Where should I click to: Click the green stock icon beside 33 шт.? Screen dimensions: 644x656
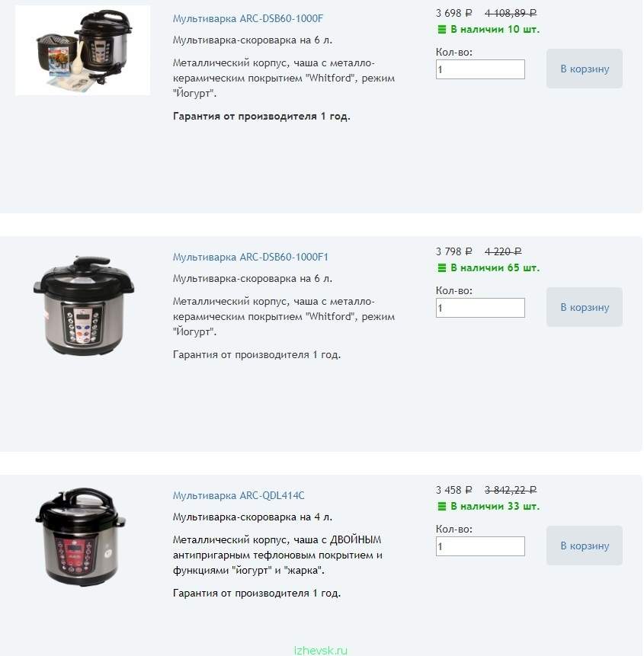point(442,506)
